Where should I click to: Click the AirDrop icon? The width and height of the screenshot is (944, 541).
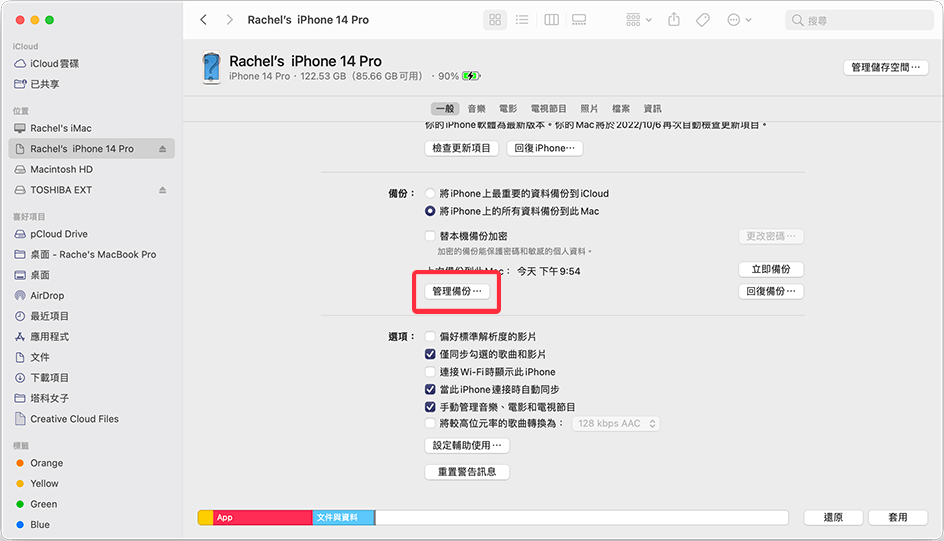[20, 295]
